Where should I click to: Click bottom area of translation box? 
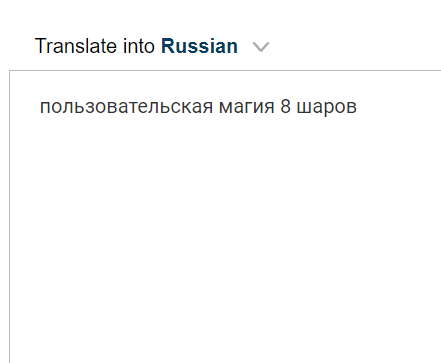[225, 347]
